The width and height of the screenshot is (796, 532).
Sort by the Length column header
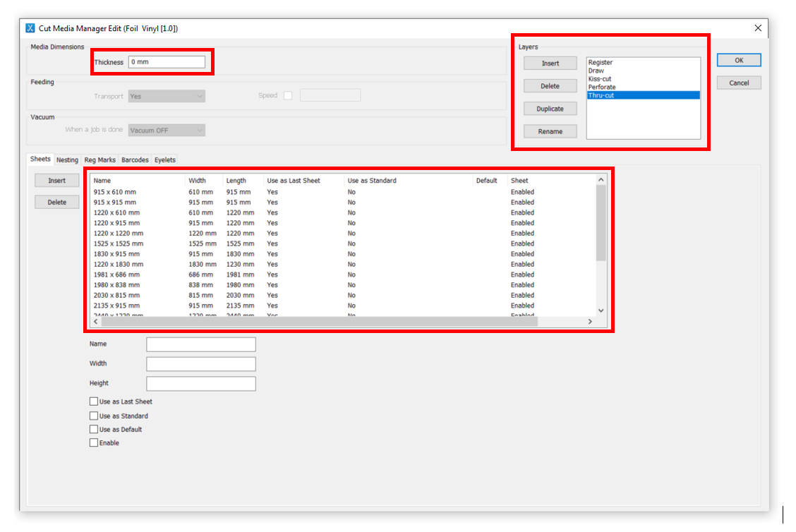[243, 181]
